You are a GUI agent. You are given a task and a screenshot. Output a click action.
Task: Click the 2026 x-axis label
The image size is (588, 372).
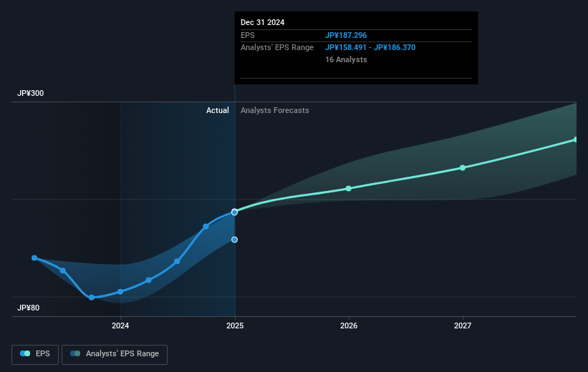click(349, 325)
